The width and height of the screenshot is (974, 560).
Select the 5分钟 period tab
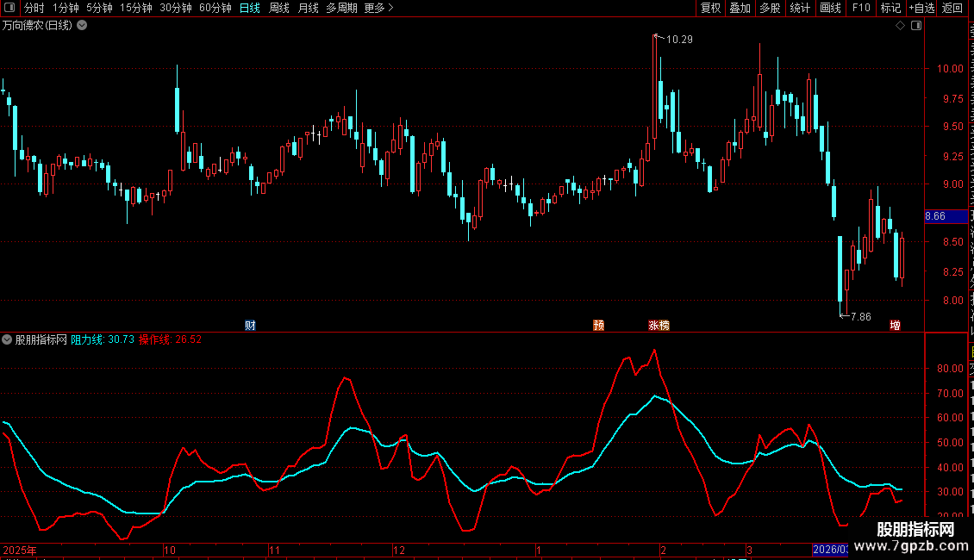pyautogui.click(x=99, y=8)
